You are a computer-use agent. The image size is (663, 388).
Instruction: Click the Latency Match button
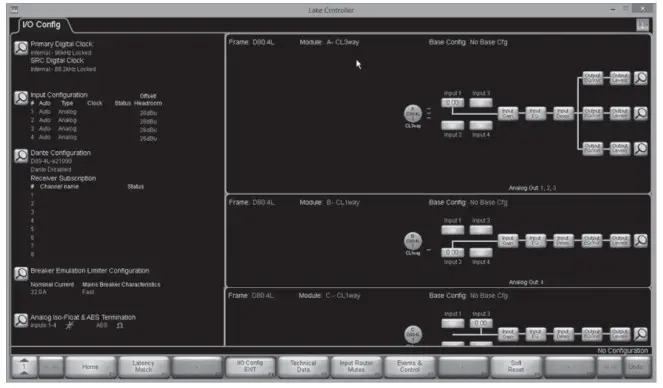coord(143,366)
